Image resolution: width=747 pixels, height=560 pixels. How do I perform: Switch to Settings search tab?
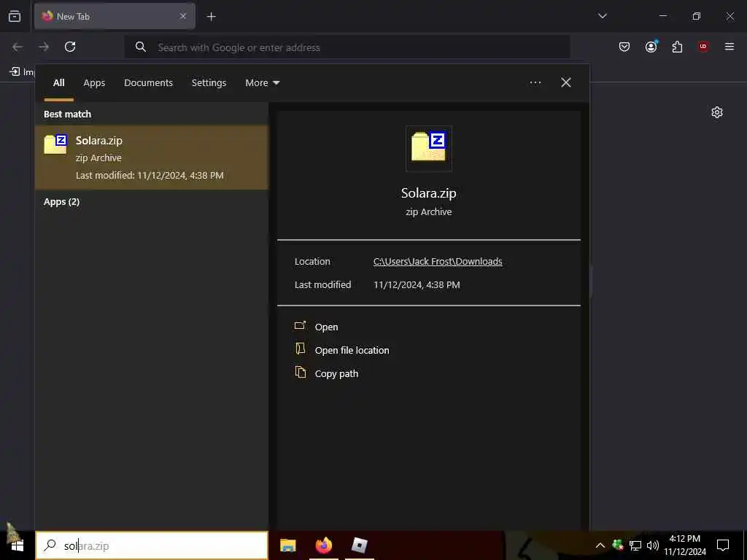pos(209,83)
